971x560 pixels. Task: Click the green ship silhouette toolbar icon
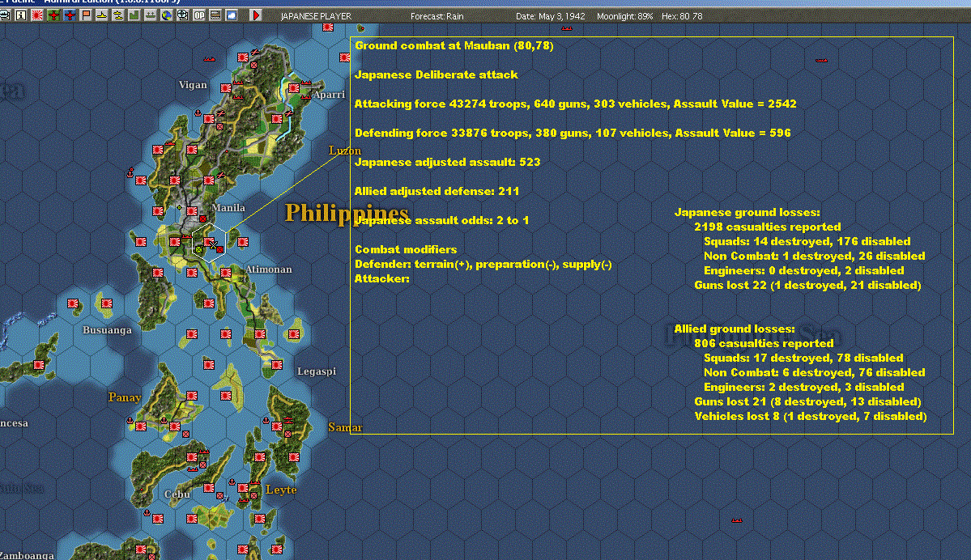tap(151, 15)
